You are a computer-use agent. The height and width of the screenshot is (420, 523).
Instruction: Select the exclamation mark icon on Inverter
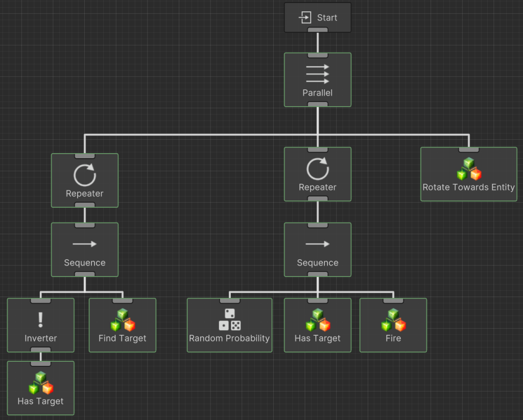[41, 320]
